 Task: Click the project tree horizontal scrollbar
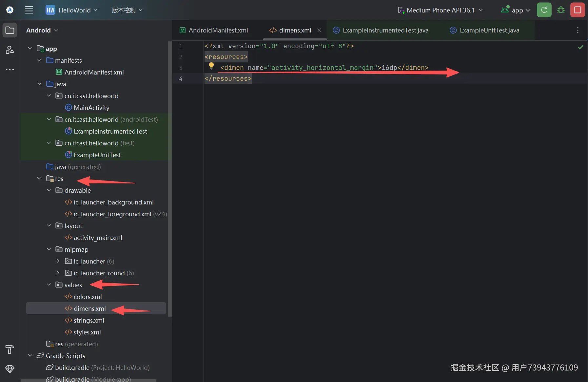[88, 380]
